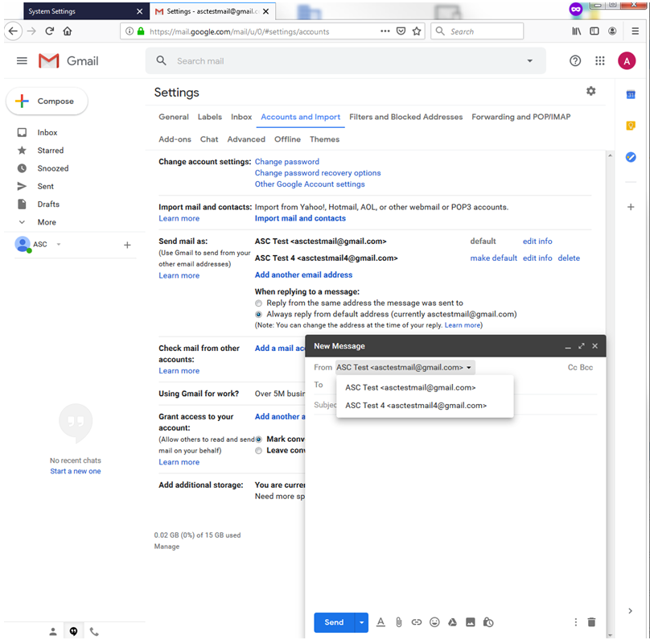Add Bcc recipients
The image size is (650, 644).
click(586, 367)
